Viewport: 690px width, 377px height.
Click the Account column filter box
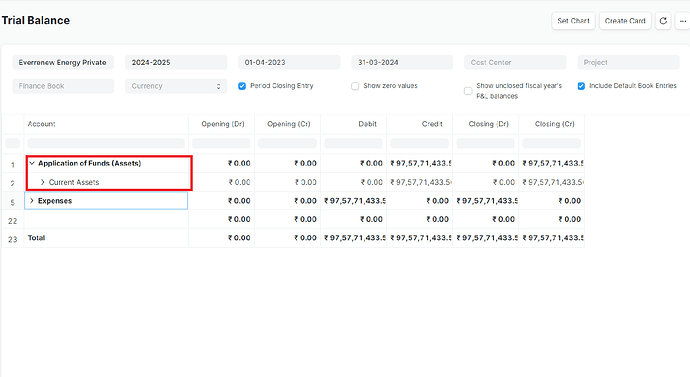click(x=106, y=143)
